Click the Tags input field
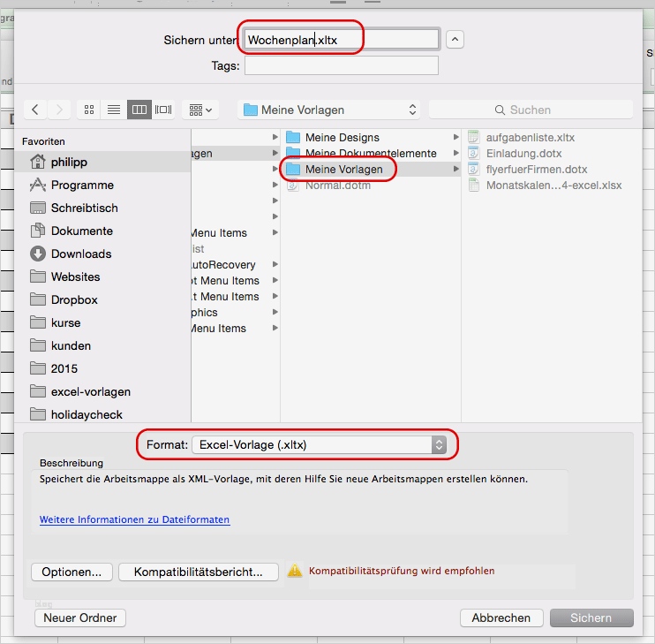655x644 pixels. point(342,65)
